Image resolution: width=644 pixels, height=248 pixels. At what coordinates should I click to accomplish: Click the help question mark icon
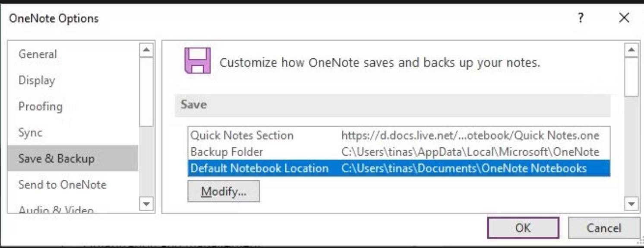[581, 18]
